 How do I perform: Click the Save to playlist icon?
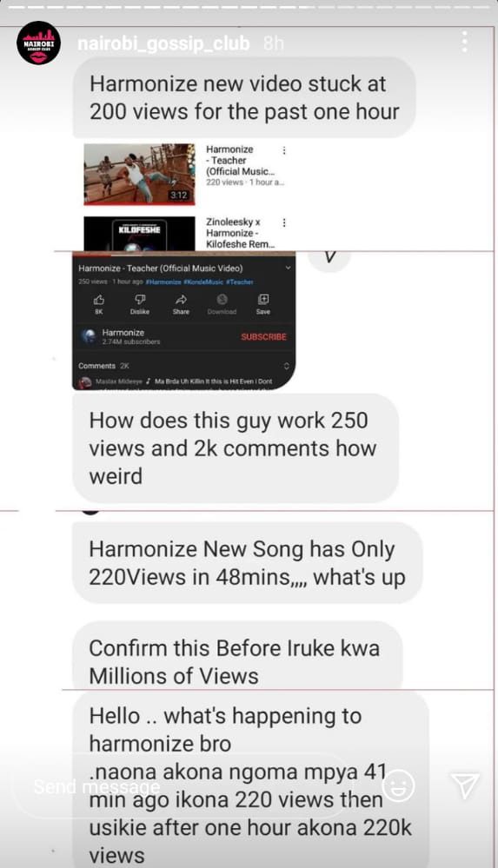coord(263,300)
